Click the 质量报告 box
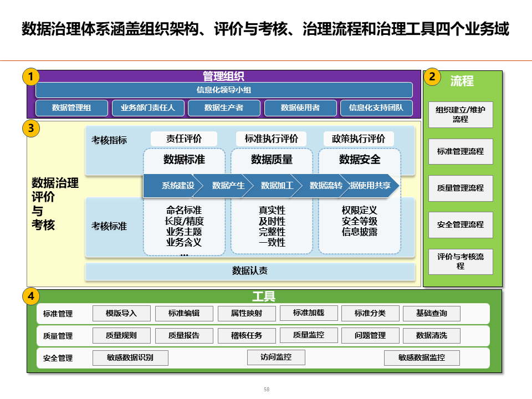Image resolution: width=532 pixels, height=399 pixels. tap(184, 336)
